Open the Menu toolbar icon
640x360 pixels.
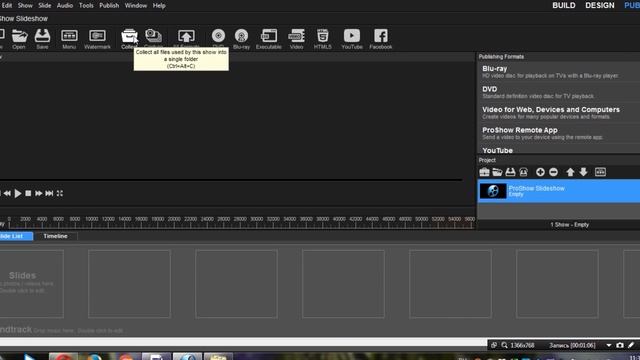pos(69,39)
